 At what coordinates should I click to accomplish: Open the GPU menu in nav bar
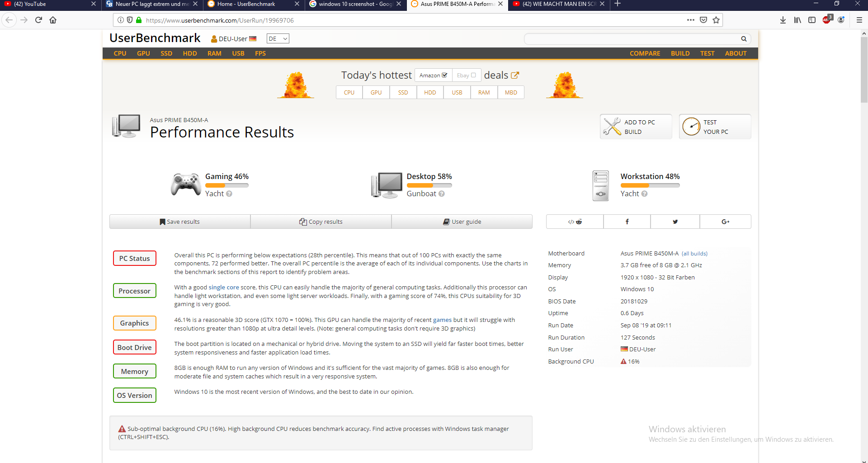click(x=143, y=53)
